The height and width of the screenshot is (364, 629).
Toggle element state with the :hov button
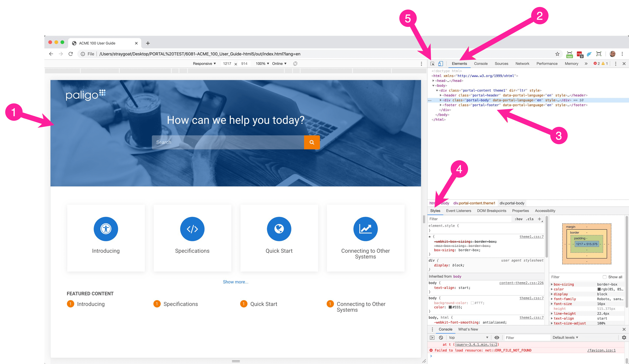(519, 219)
